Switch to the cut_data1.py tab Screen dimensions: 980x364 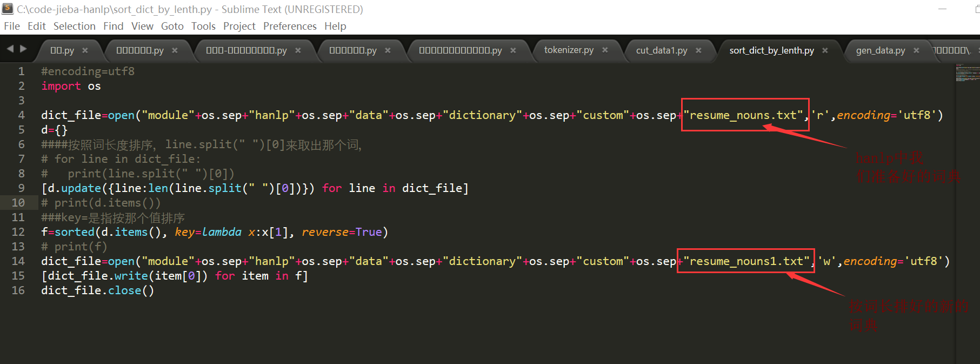[x=662, y=50]
